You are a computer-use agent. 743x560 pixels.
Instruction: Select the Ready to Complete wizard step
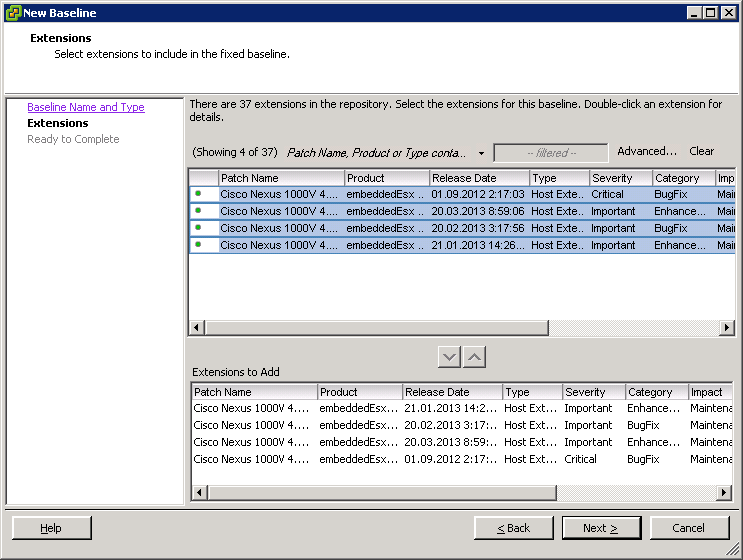pyautogui.click(x=73, y=139)
